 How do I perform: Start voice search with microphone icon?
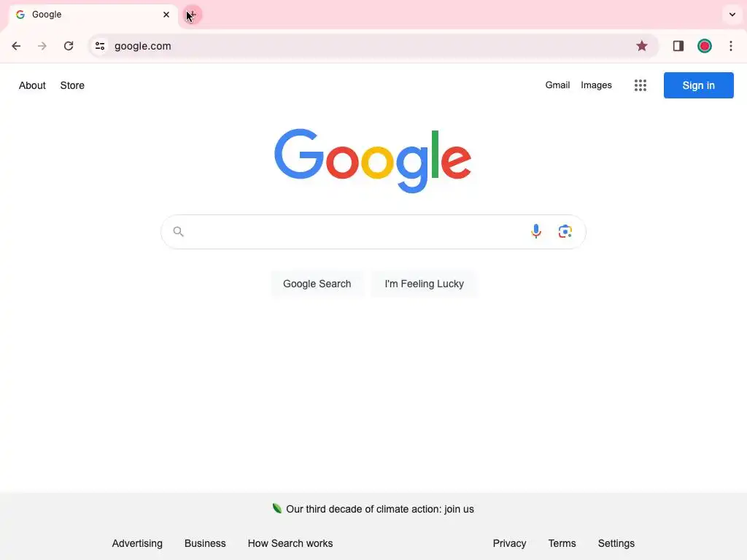[536, 231]
